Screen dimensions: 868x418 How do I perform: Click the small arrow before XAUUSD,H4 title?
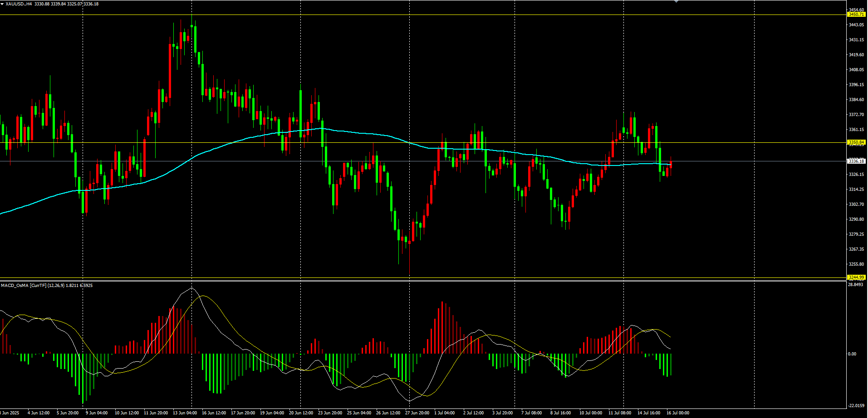(x=2, y=4)
